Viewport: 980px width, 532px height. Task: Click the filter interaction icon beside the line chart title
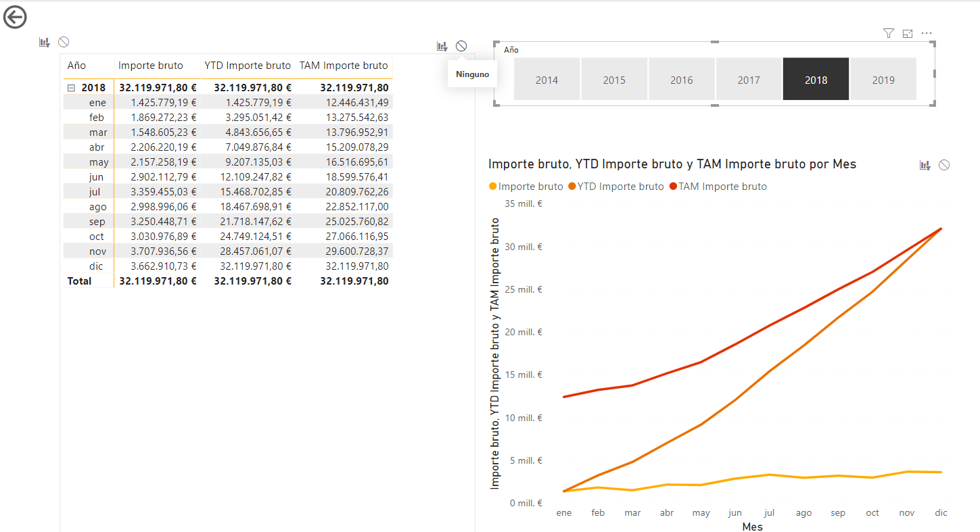tap(925, 165)
